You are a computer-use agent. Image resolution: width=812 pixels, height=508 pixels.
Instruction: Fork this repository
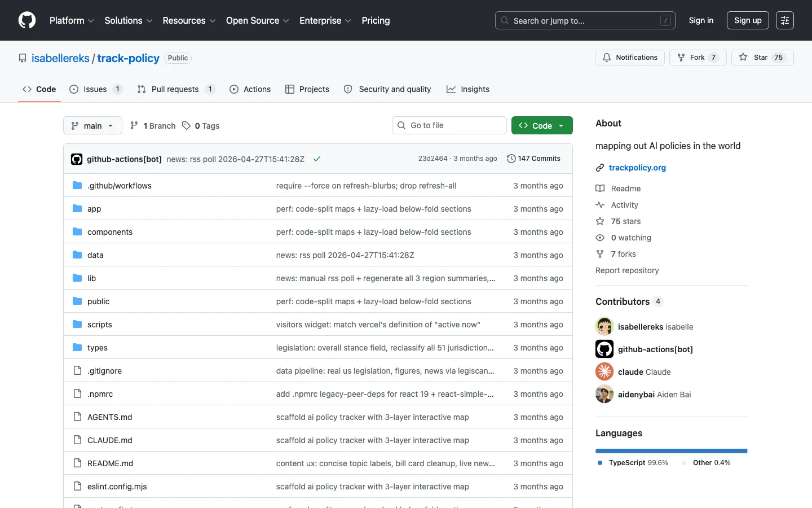(698, 58)
